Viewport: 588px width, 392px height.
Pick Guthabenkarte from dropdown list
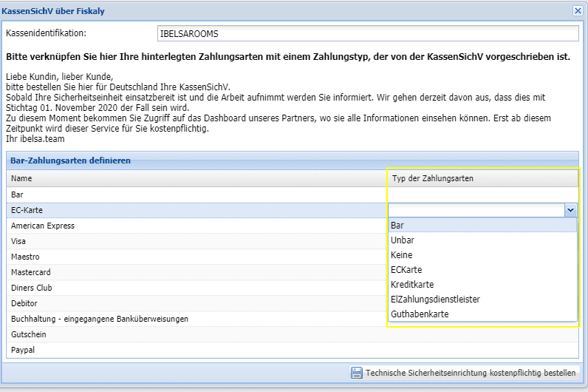(419, 314)
